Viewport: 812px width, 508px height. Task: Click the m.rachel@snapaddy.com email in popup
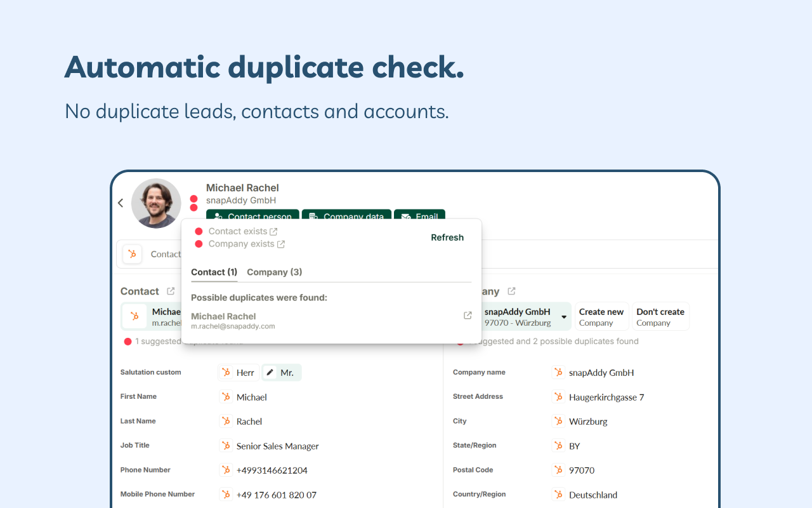[x=233, y=326]
